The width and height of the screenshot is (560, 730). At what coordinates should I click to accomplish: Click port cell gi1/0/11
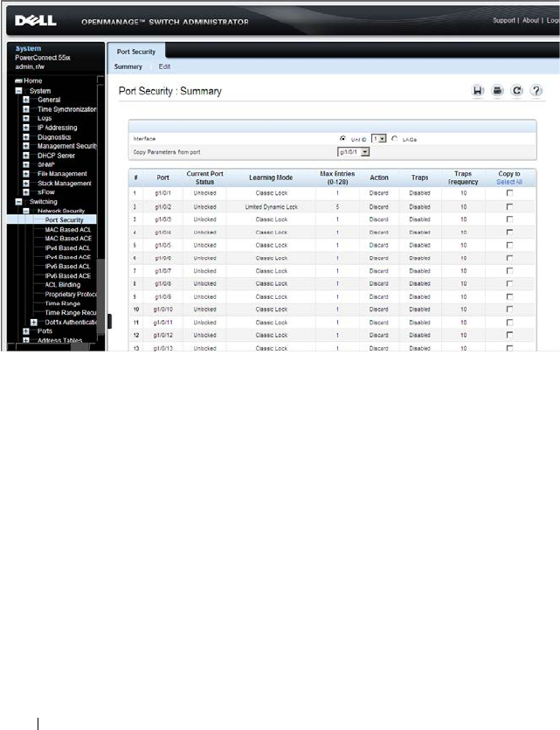(x=162, y=323)
